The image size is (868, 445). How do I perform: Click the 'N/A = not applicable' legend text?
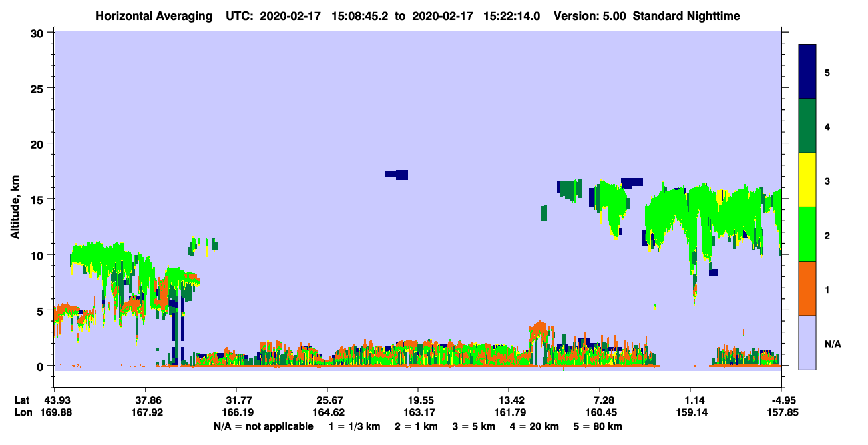point(264,426)
